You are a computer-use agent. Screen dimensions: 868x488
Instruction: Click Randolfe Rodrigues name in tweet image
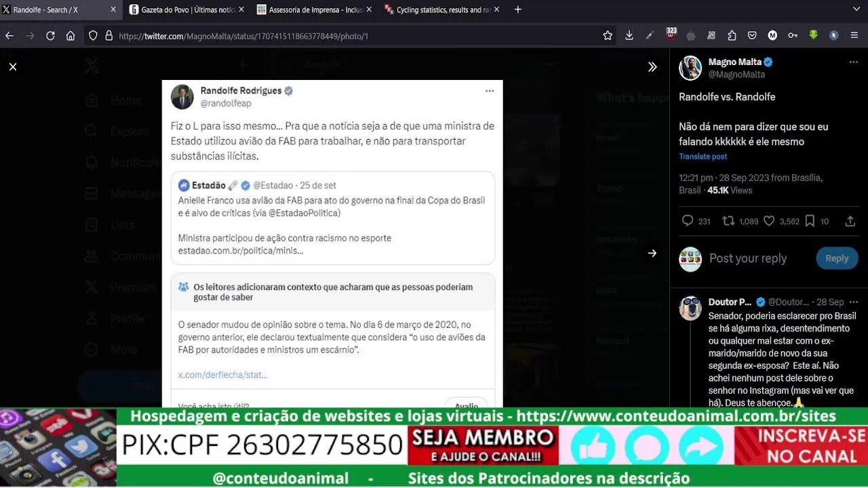coord(241,90)
